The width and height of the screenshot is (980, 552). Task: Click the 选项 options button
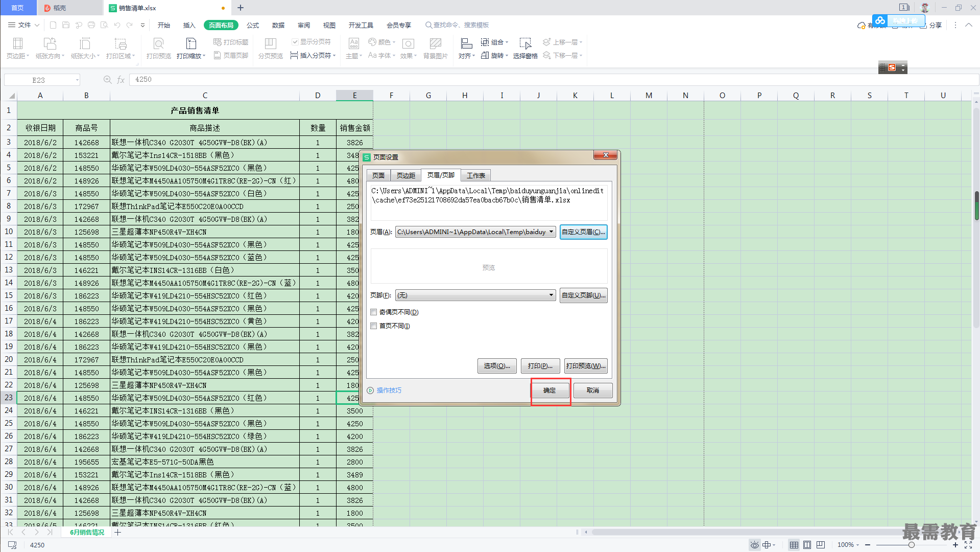point(497,366)
